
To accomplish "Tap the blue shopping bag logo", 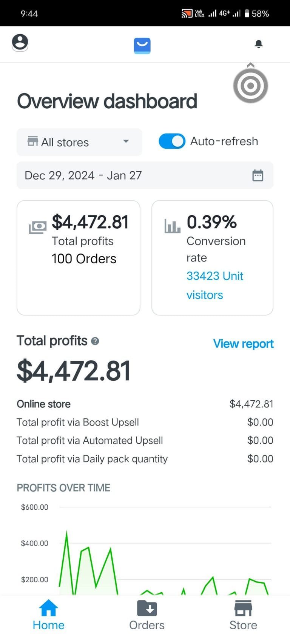I will [x=142, y=46].
